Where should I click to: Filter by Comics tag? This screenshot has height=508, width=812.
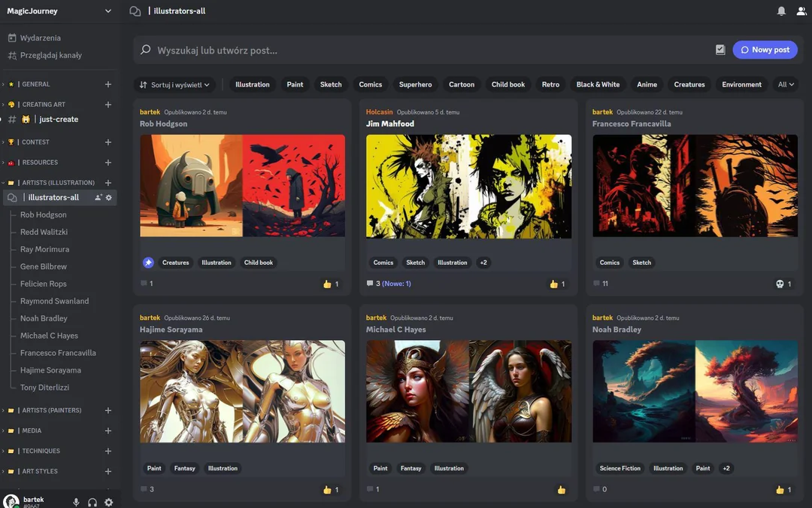370,84
